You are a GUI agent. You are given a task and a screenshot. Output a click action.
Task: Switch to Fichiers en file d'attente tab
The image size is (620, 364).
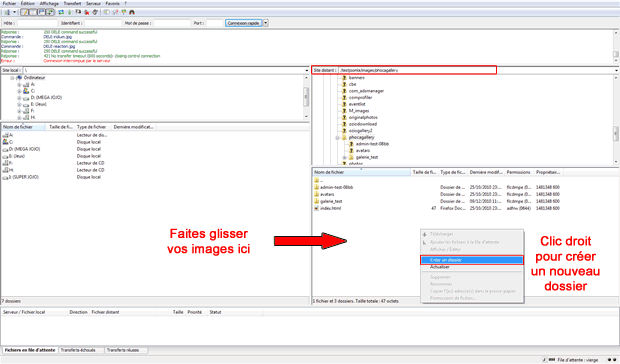click(30, 351)
